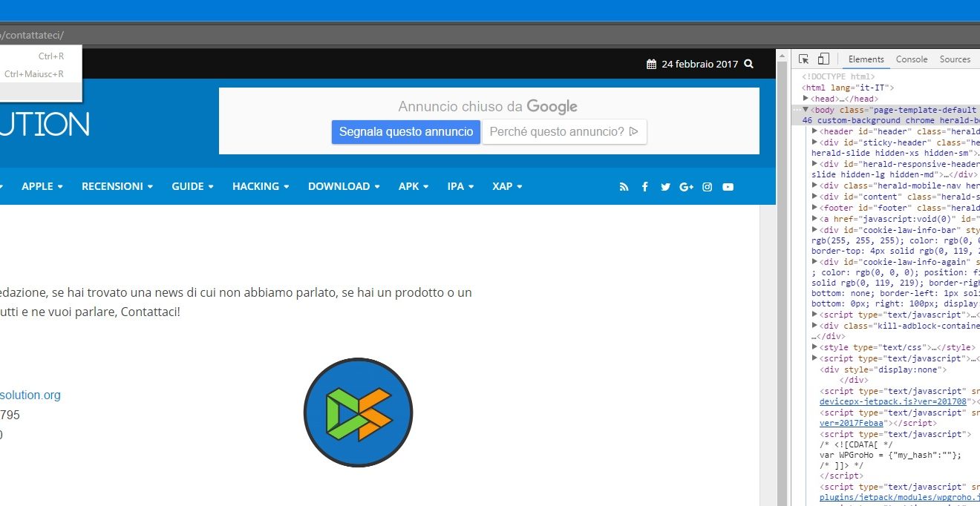Viewport: 980px width, 506px height.
Task: Open the search magnifier icon beside the date
Action: pos(748,64)
